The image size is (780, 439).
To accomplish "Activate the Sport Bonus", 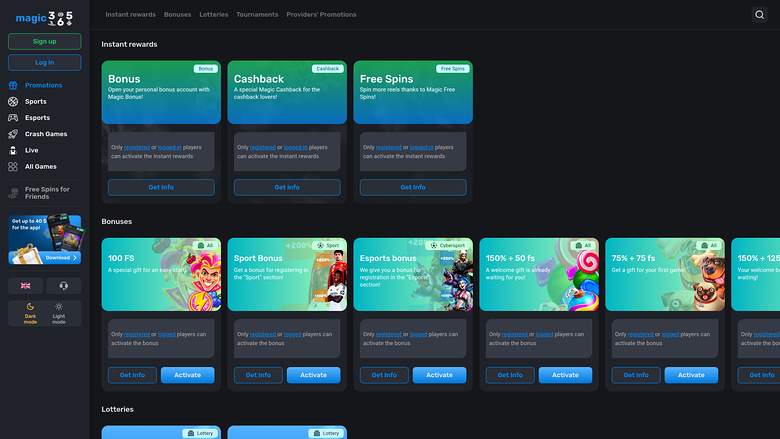I will [313, 375].
